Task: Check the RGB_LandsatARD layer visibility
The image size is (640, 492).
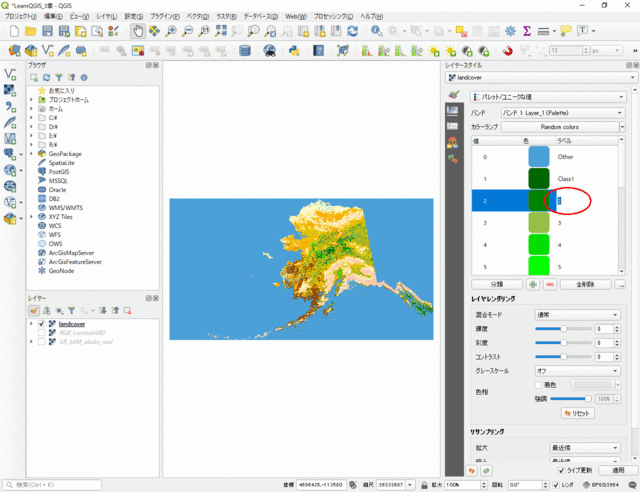Action: tap(41, 333)
